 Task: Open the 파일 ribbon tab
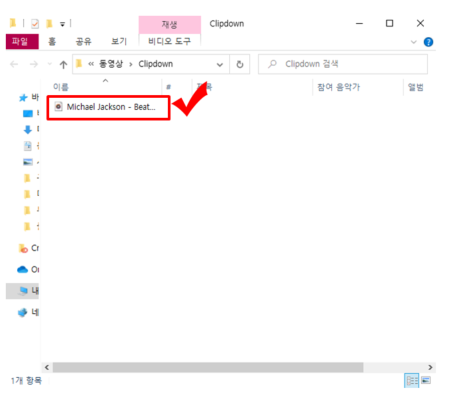tap(22, 42)
